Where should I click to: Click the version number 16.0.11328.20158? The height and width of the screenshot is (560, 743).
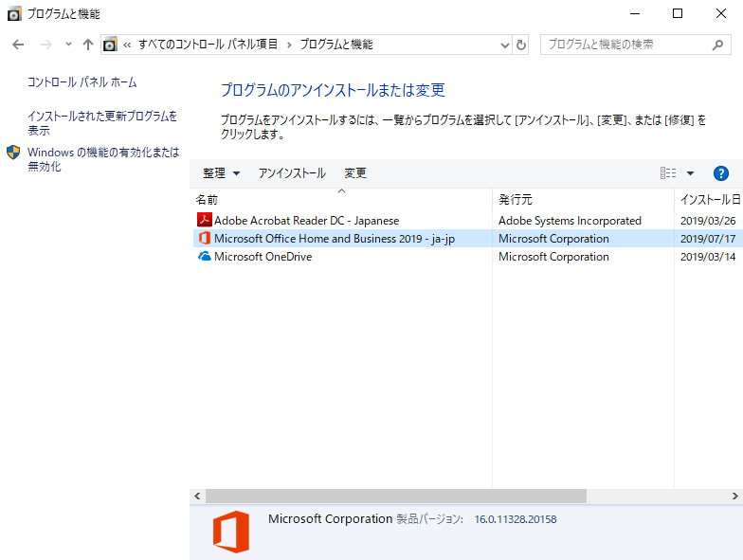click(x=516, y=519)
